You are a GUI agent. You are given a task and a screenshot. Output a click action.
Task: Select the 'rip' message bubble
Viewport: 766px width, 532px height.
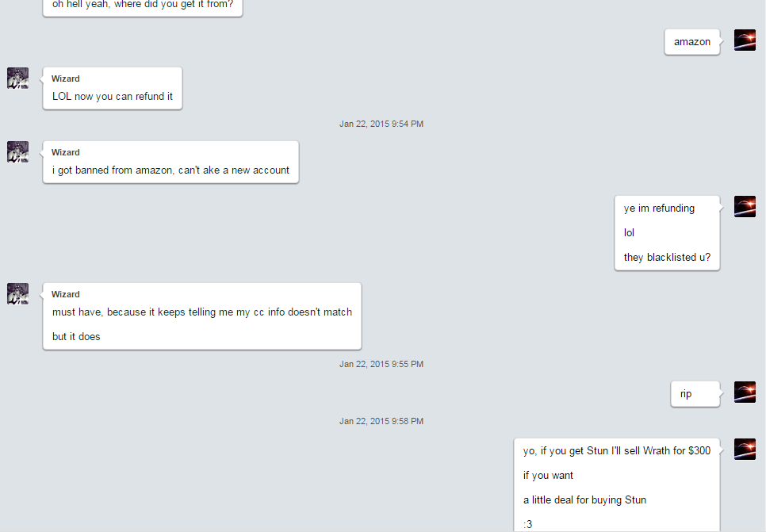pyautogui.click(x=695, y=394)
